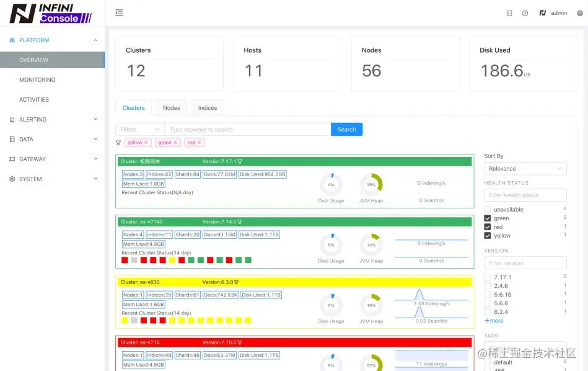Collapse the sidebar menu toggle icon

coord(119,13)
